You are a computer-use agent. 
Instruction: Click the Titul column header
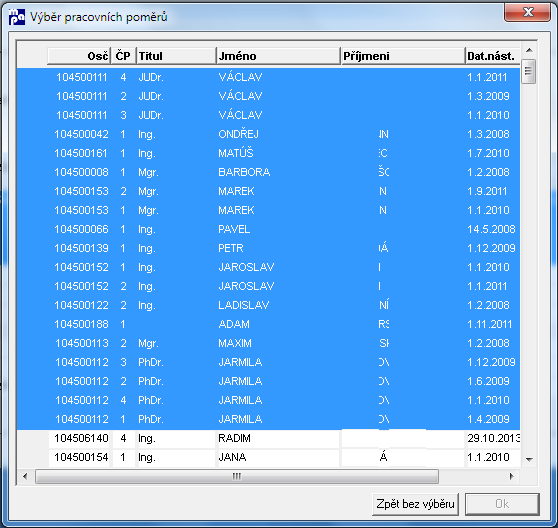176,56
